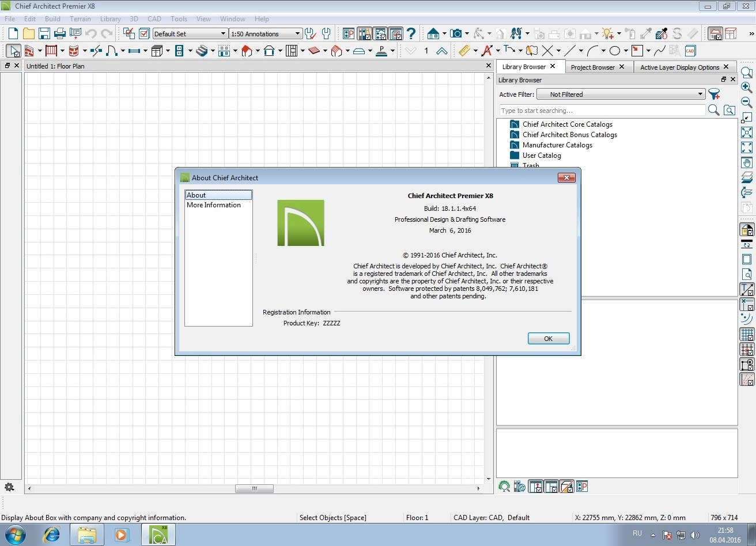Expand the door tools dropdown arrow
756x546 pixels.
tap(122, 51)
